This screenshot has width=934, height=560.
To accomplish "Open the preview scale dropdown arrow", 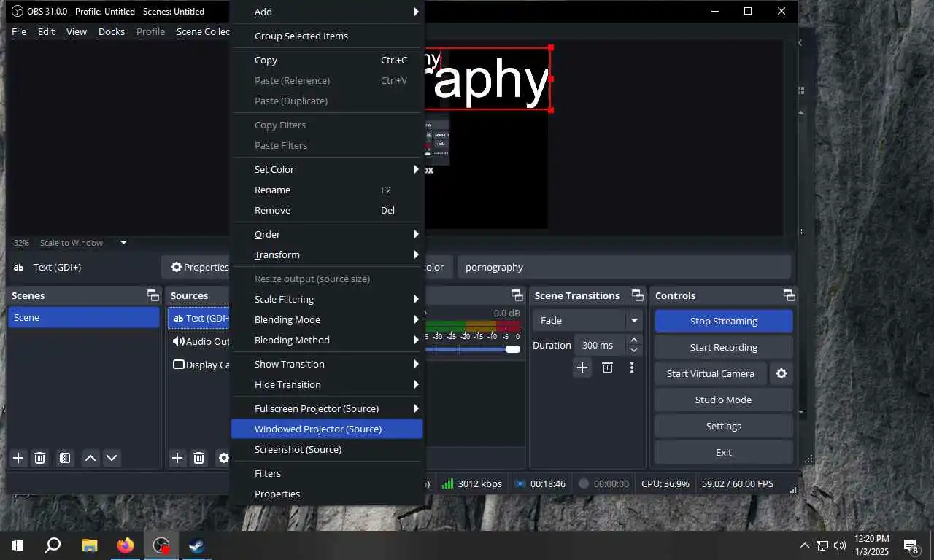I will (123, 243).
